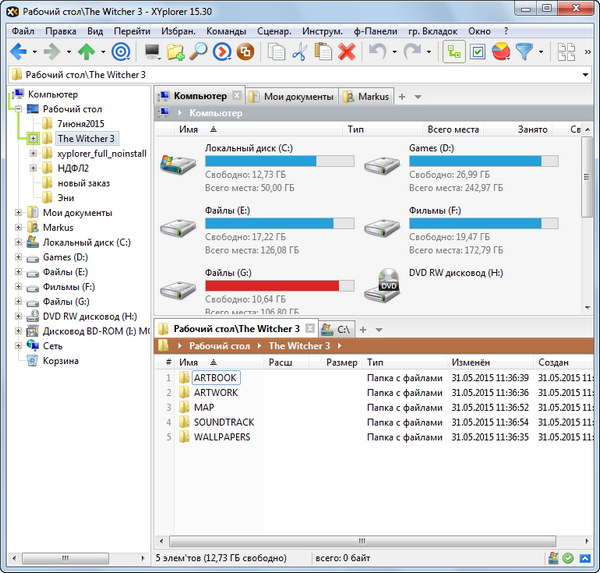
Task: Click the scissors Cut icon
Action: 299,51
